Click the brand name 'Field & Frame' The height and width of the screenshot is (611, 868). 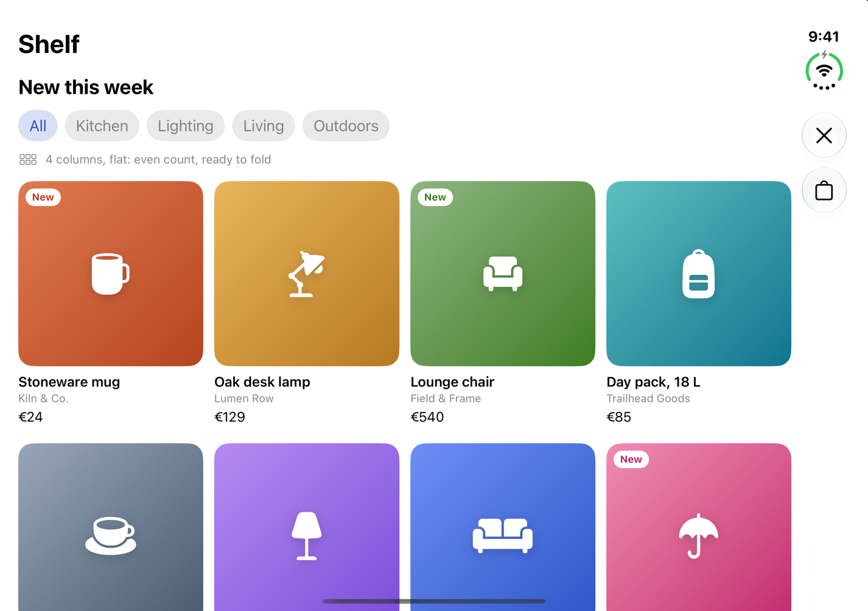[x=446, y=398]
